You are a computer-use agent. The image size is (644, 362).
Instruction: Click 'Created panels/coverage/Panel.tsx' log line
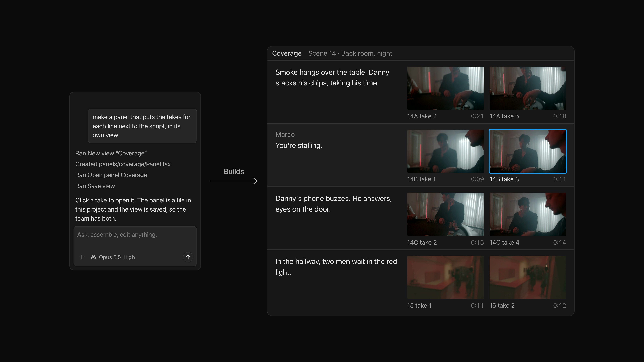(x=123, y=164)
